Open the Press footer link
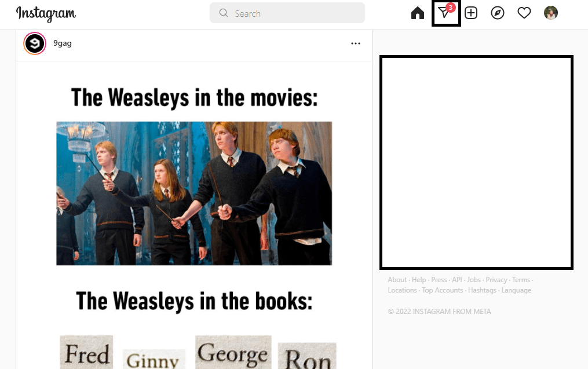This screenshot has height=369, width=588. coord(439,280)
